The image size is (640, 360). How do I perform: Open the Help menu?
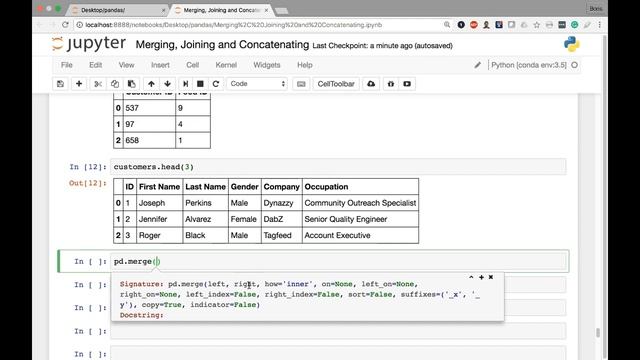(304, 65)
